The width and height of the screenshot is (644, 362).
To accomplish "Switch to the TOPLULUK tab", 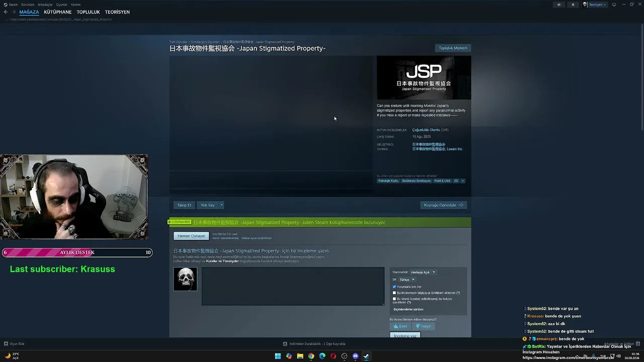I will [89, 12].
